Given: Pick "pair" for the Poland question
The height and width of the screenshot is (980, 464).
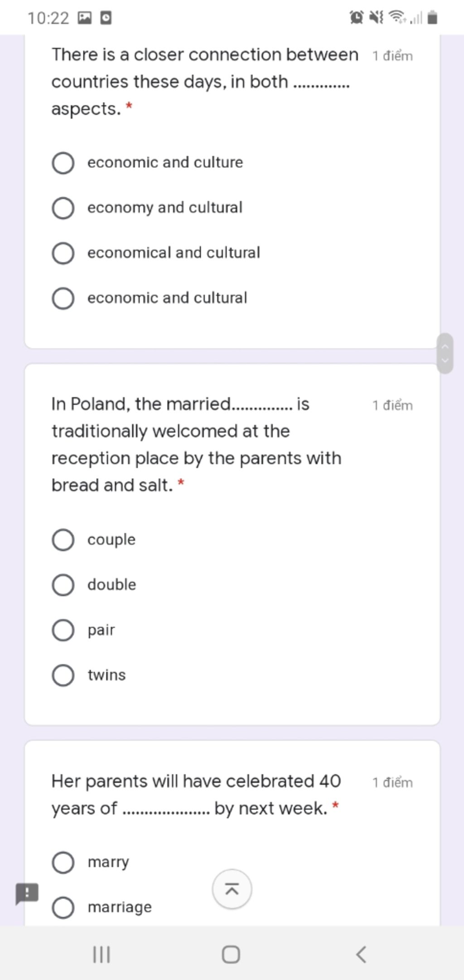Looking at the screenshot, I should [x=63, y=630].
